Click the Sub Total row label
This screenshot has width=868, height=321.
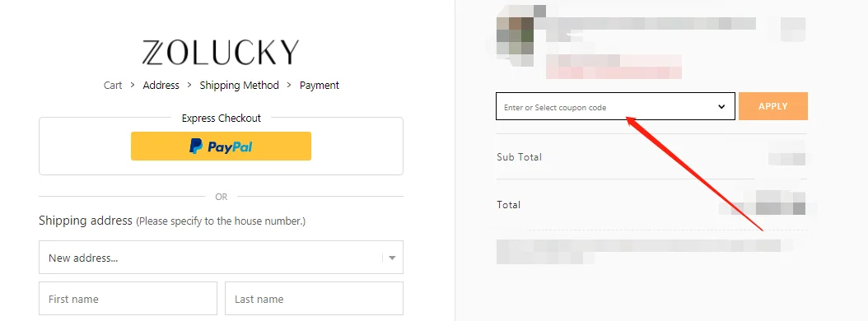coord(520,157)
